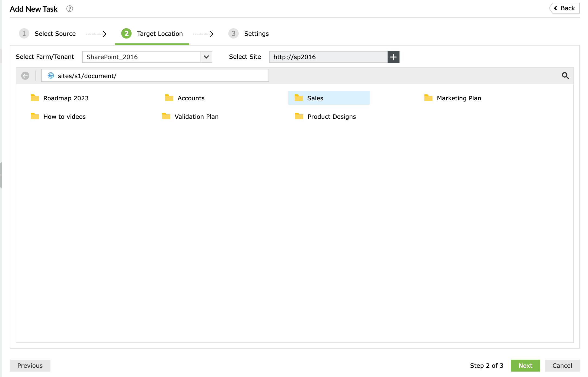The width and height of the screenshot is (588, 377).
Task: Open the Marketing Plan folder
Action: (459, 98)
